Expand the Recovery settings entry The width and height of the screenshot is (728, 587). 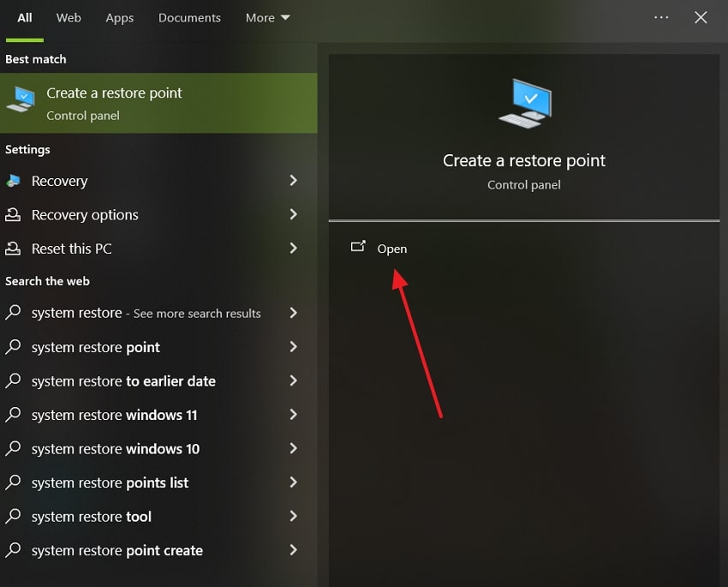pos(294,181)
